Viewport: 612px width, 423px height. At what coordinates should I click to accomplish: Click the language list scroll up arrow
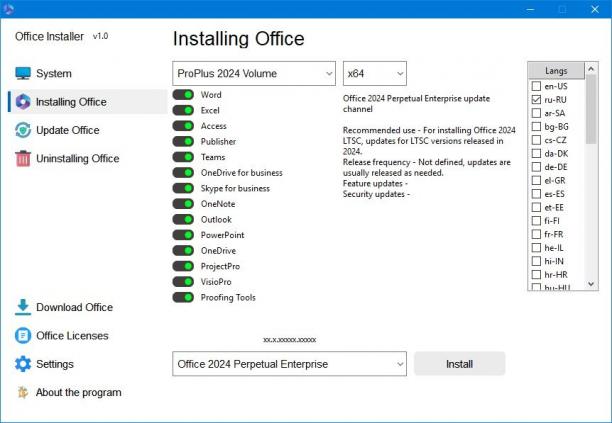[591, 69]
